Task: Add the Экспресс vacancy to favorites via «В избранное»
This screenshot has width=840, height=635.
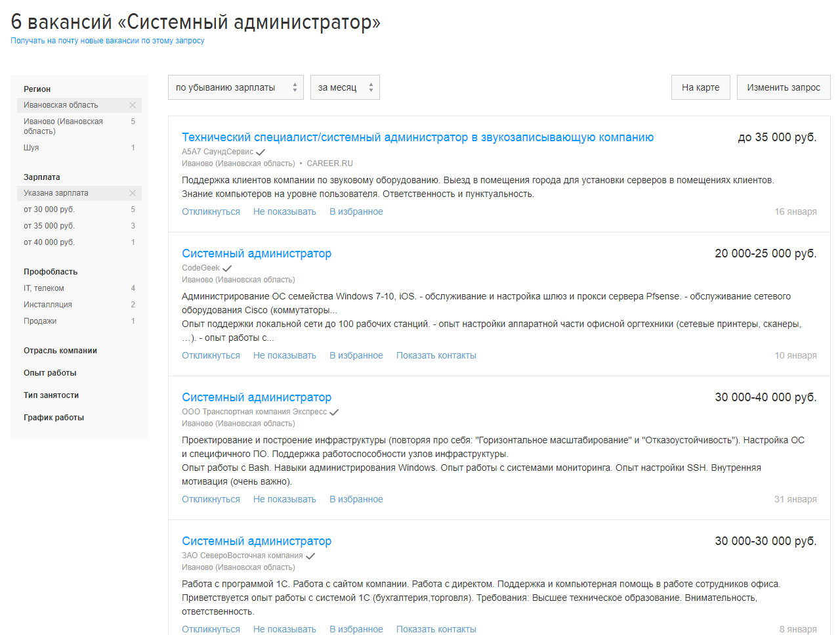Action: [356, 499]
